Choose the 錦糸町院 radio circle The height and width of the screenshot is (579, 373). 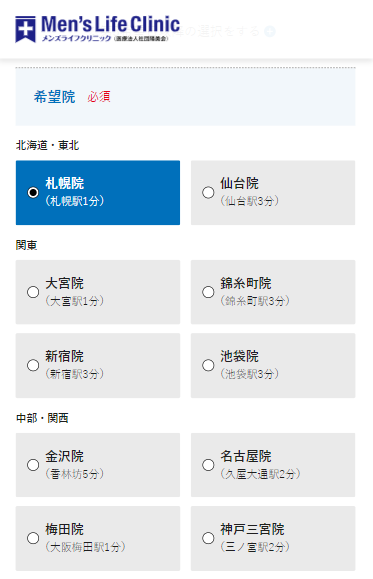208,292
